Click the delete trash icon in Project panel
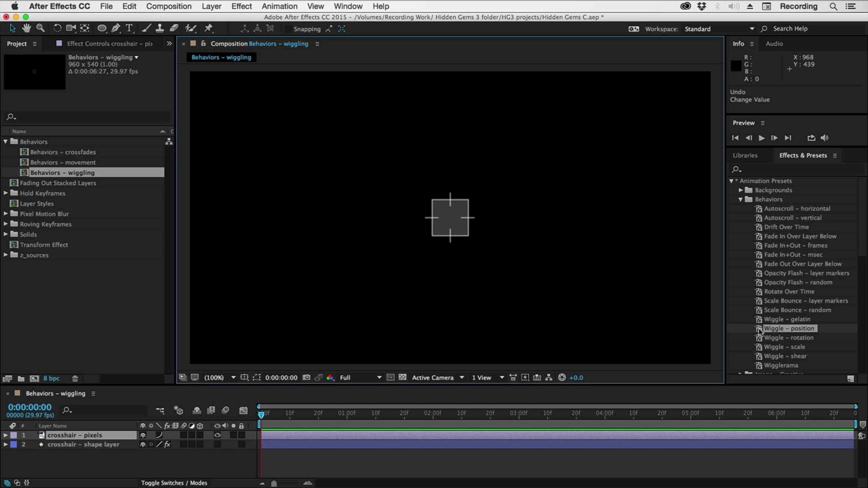Screen dimensions: 868x488 click(x=75, y=378)
